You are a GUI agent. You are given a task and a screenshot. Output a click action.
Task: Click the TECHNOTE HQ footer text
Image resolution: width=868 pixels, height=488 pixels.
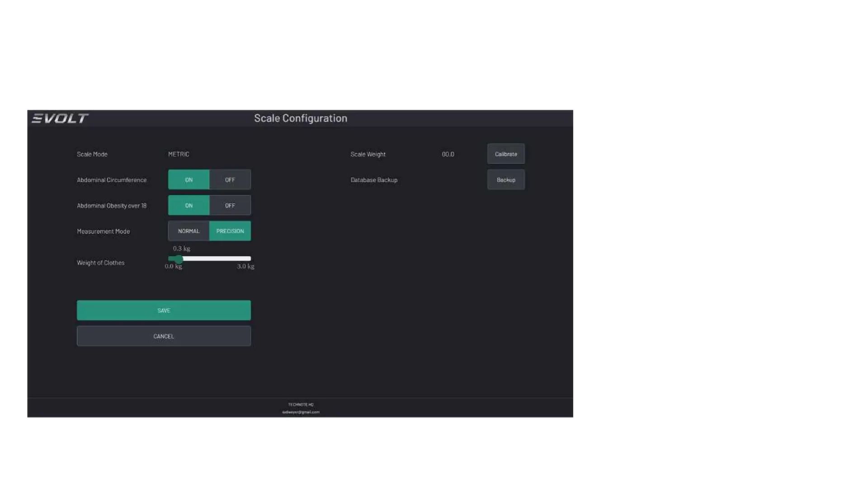pyautogui.click(x=301, y=404)
